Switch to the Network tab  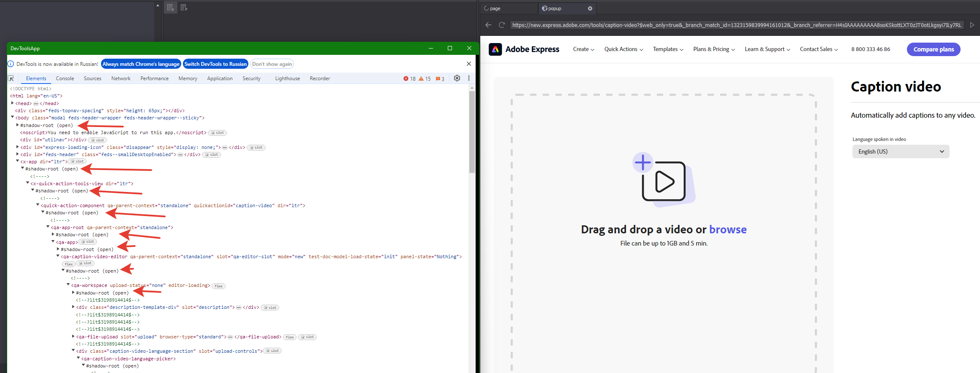(x=121, y=78)
